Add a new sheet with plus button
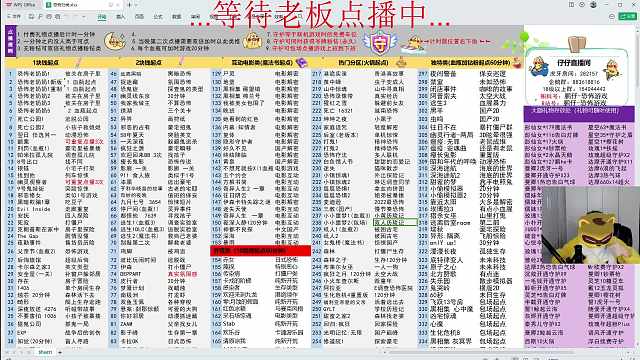 60,352
